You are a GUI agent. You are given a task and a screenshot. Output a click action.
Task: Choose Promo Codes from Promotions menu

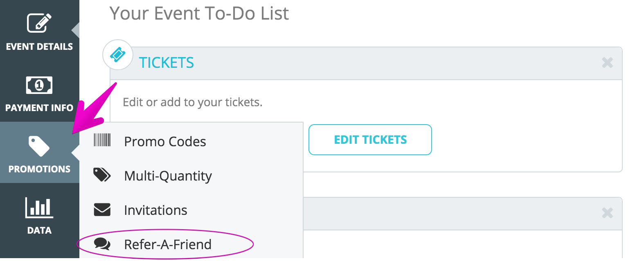click(165, 141)
